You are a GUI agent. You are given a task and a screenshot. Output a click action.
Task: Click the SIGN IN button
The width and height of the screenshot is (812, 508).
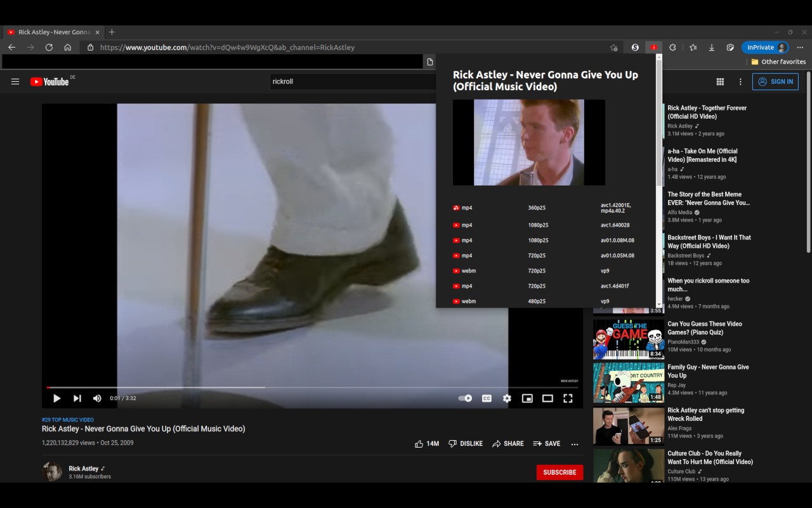click(775, 81)
